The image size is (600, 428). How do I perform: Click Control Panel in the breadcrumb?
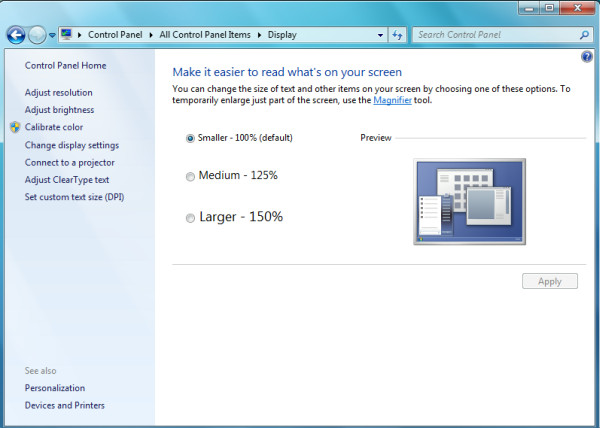[115, 35]
